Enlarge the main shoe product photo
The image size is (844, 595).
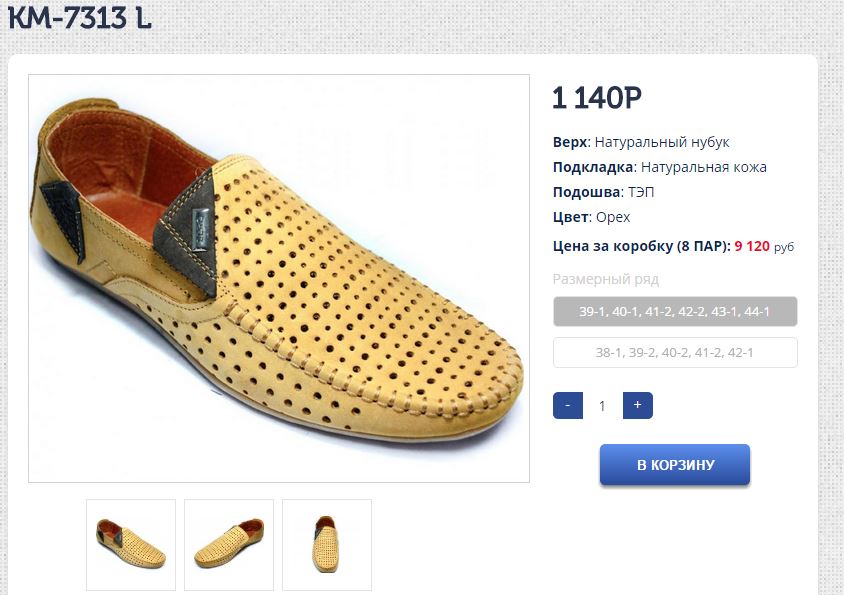[279, 279]
